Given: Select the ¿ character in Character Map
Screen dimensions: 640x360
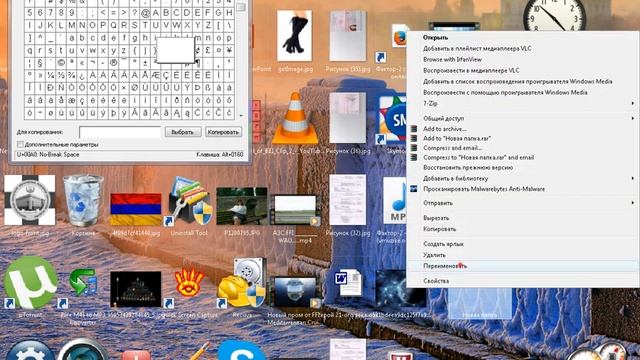Looking at the screenshot, I should point(82,75).
